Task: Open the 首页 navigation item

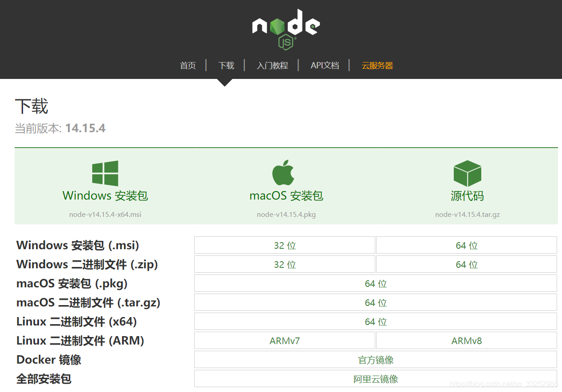Action: tap(188, 66)
